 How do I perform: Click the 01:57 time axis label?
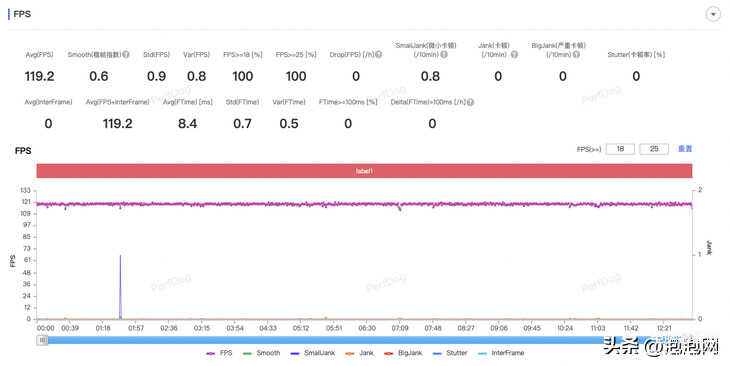tap(136, 328)
